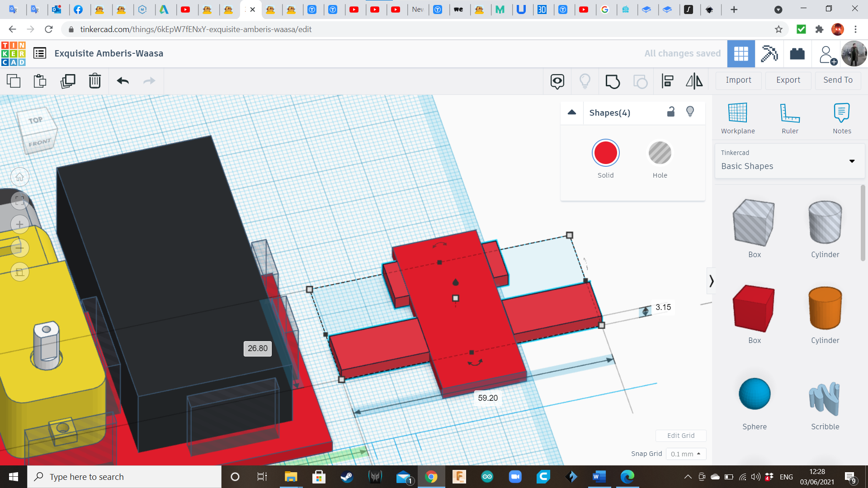Screen dimensions: 868x488
Task: Open Word from the Windows taskbar
Action: coord(599,477)
